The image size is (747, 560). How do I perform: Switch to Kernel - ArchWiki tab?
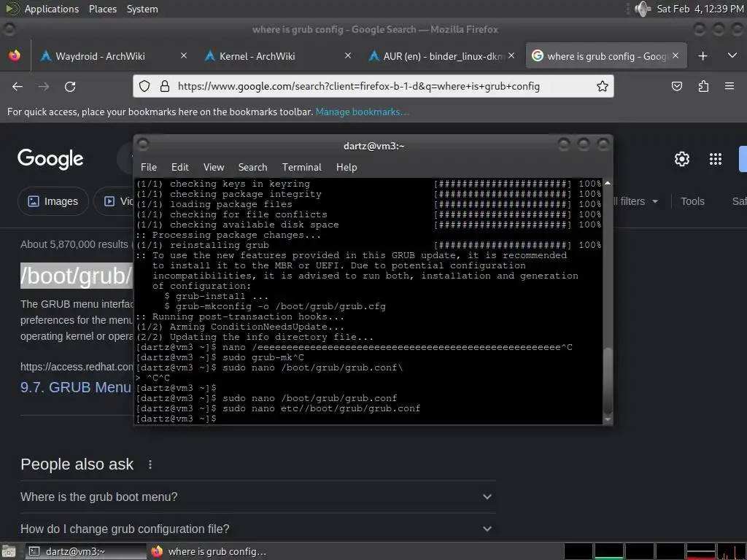278,55
